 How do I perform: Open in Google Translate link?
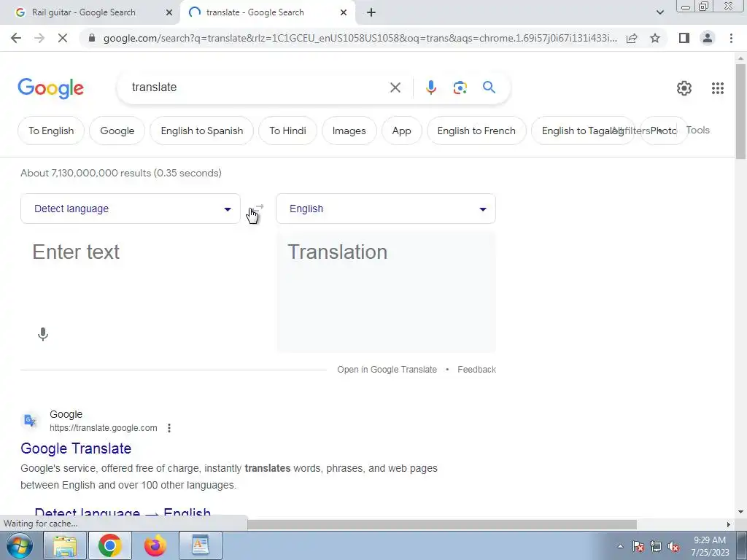[x=387, y=370]
